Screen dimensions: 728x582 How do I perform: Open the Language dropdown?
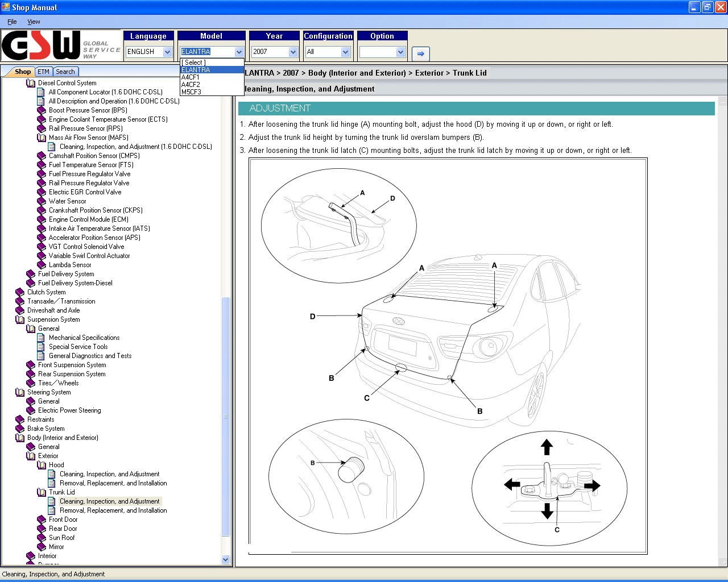click(x=150, y=52)
